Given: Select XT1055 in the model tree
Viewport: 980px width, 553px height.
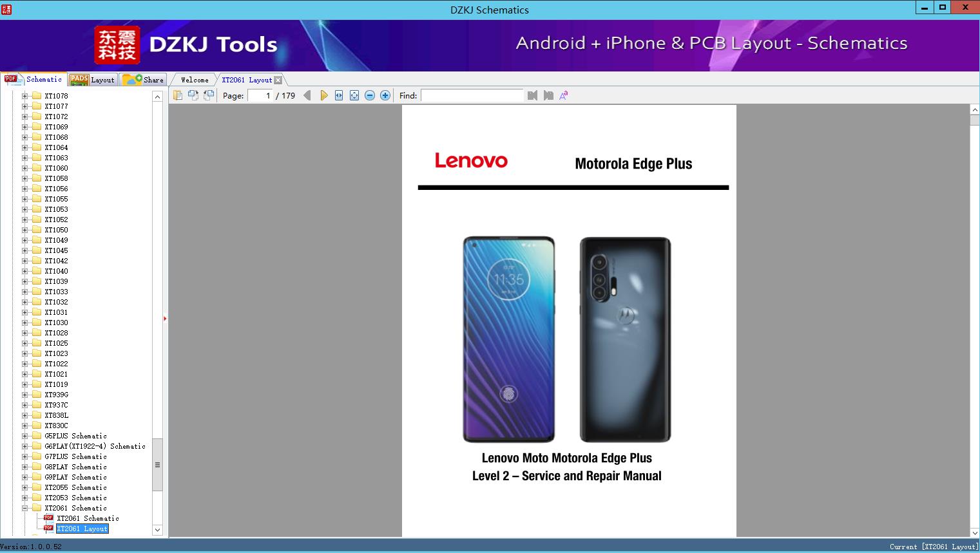Looking at the screenshot, I should [56, 199].
